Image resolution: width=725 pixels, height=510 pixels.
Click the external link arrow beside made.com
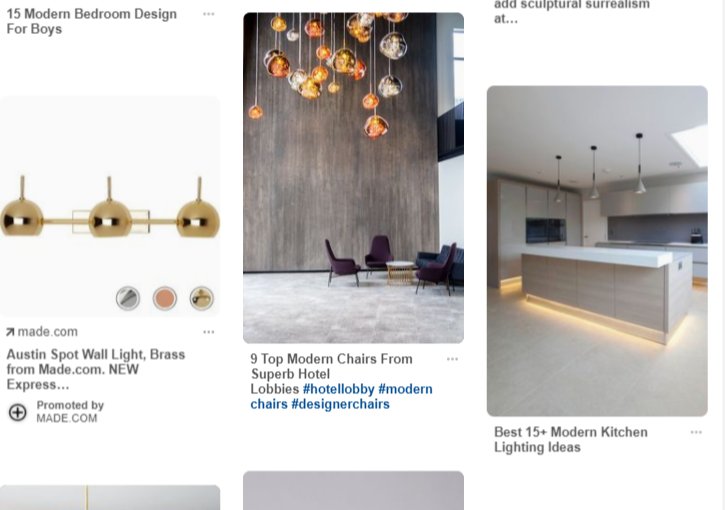coord(10,332)
